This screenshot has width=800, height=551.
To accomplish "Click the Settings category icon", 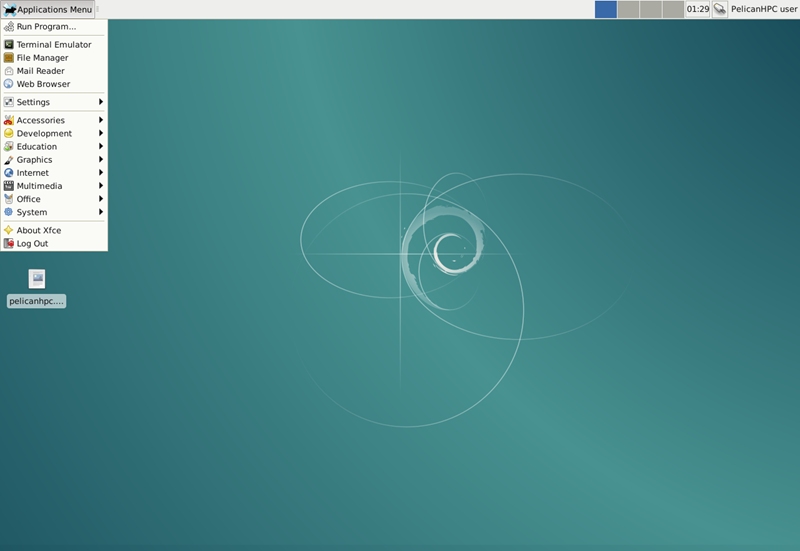I will (x=9, y=102).
